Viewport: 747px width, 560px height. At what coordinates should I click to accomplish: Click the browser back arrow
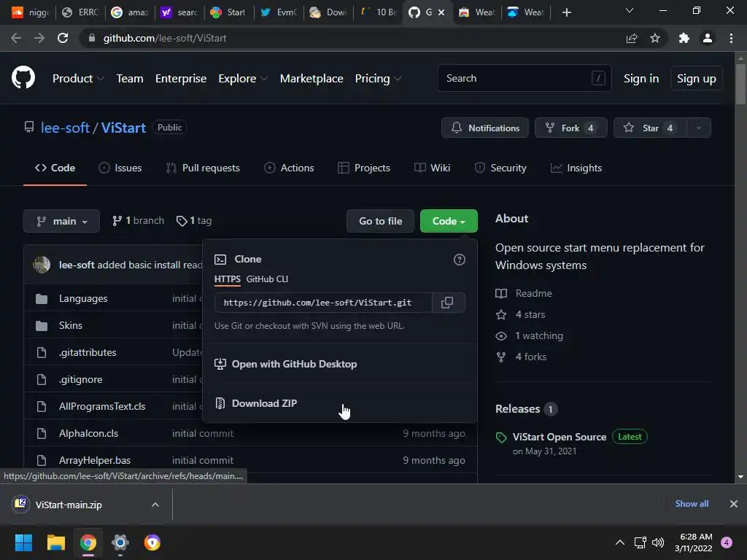16,38
